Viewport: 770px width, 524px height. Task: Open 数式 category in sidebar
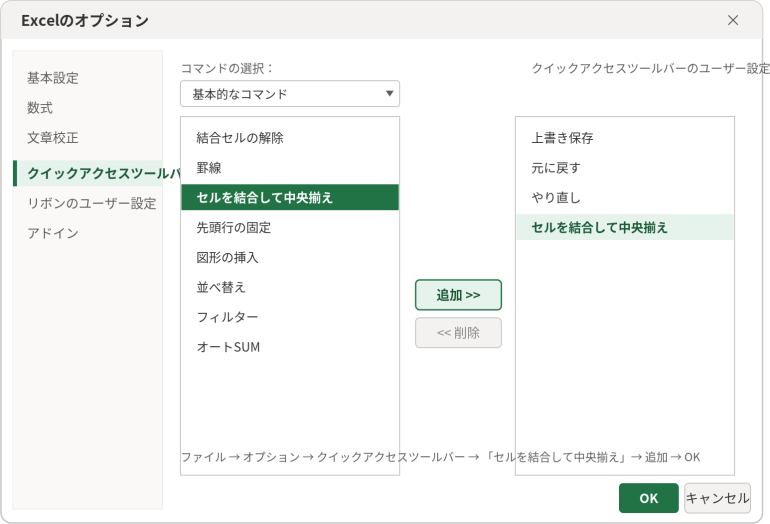coord(88,108)
